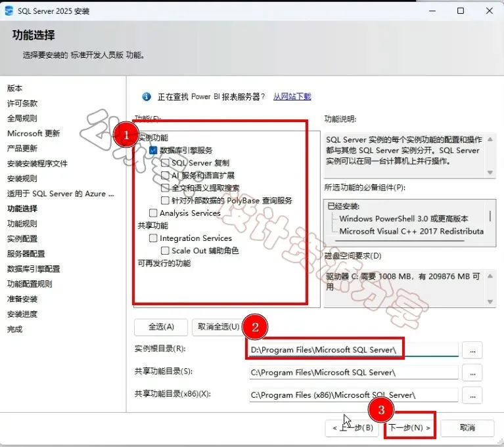
Task: Select 实例配置 step in the sidebar
Action: point(22,238)
